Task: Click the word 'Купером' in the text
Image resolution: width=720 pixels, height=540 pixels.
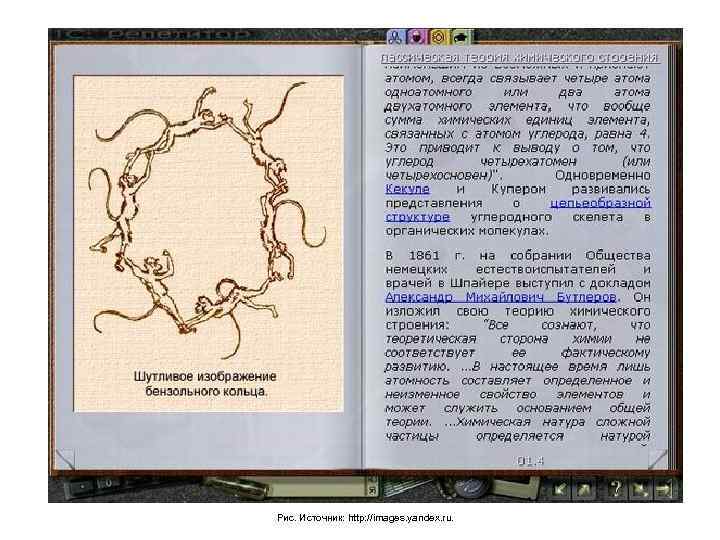Action: point(518,189)
